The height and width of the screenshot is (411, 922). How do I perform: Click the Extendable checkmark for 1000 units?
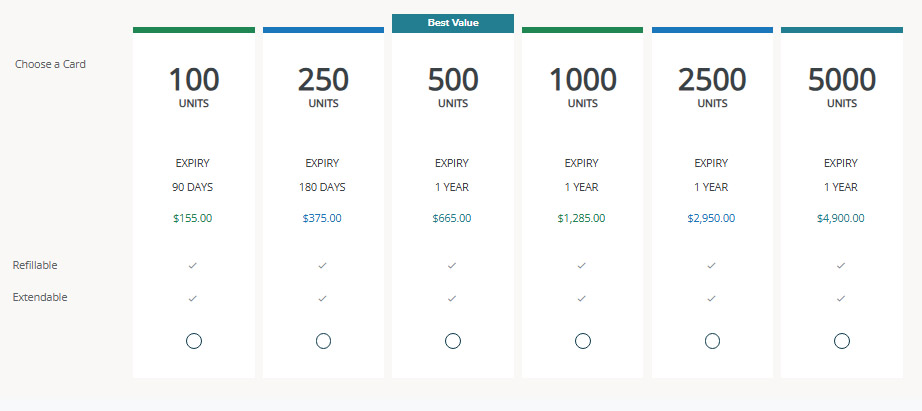(x=581, y=298)
